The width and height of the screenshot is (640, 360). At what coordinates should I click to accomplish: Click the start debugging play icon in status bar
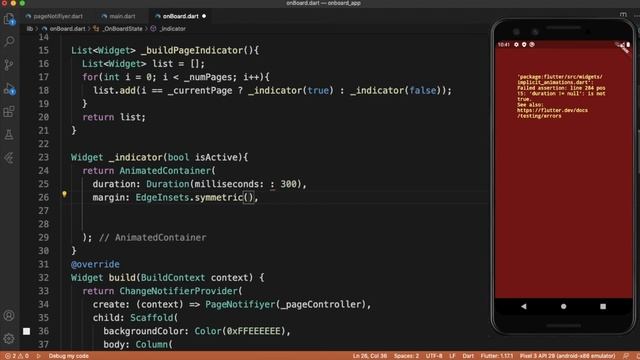[x=39, y=356]
